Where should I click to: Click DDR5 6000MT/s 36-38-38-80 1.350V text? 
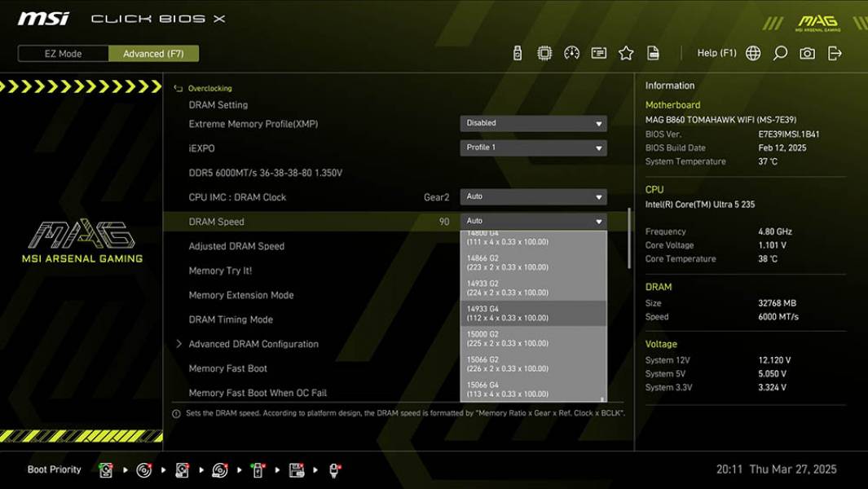[265, 173]
